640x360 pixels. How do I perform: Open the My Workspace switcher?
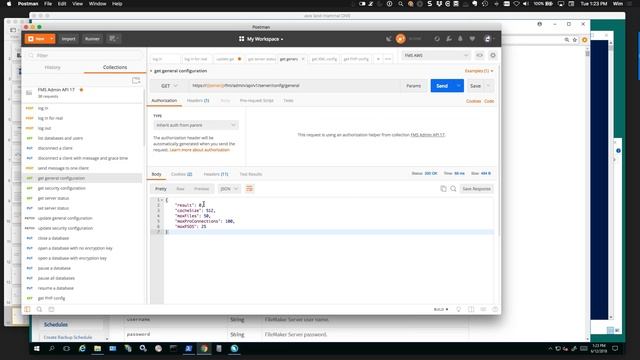(x=261, y=39)
